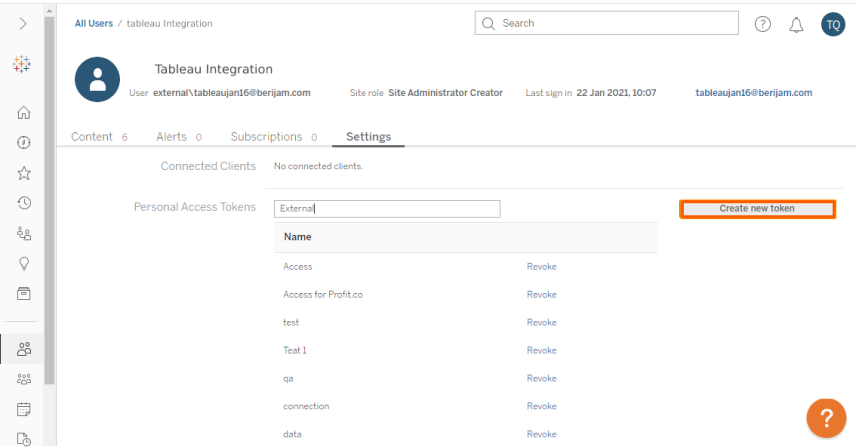Viewport: 856px width, 447px height.
Task: Revoke the connection token
Action: [x=542, y=406]
